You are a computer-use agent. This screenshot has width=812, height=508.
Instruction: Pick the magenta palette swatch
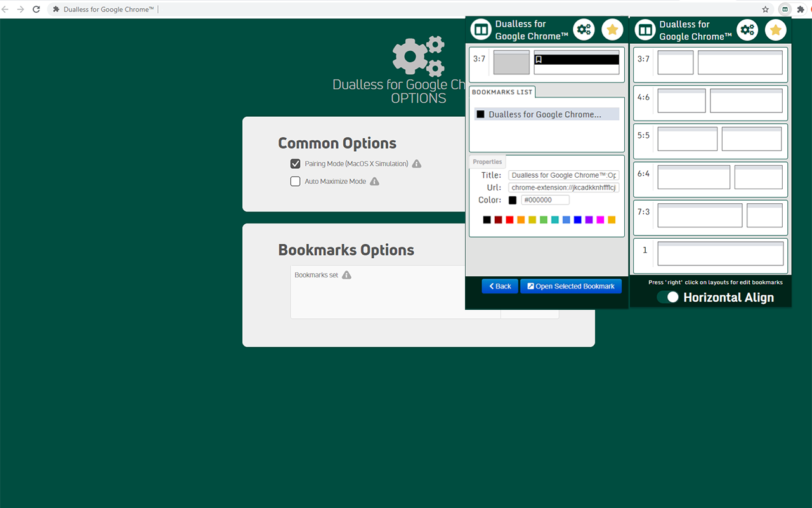click(600, 220)
